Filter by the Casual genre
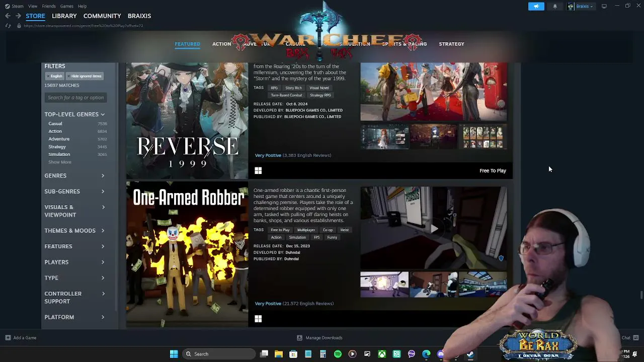This screenshot has width=644, height=362. pos(55,124)
